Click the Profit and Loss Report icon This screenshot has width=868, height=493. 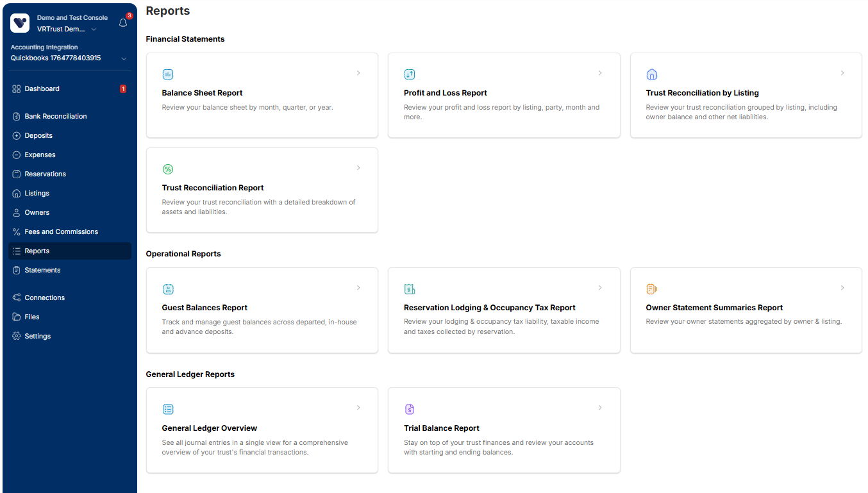pos(410,74)
